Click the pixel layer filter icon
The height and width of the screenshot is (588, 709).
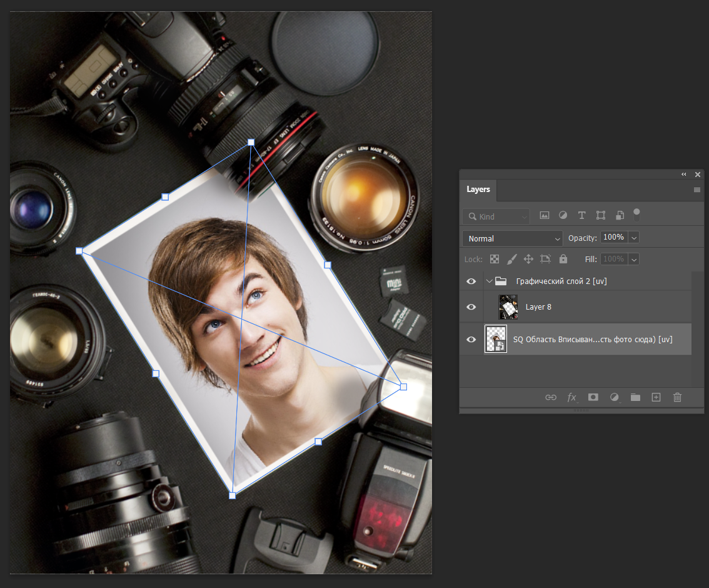545,215
